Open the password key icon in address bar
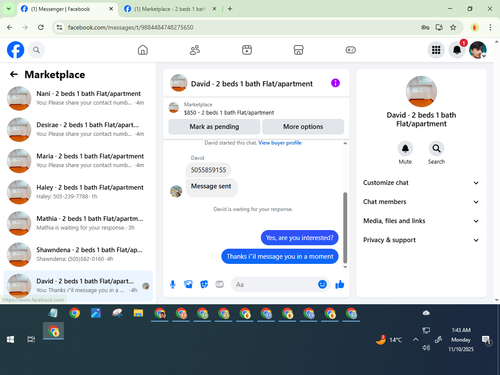Viewport: 500px width, 375px height. point(425,27)
